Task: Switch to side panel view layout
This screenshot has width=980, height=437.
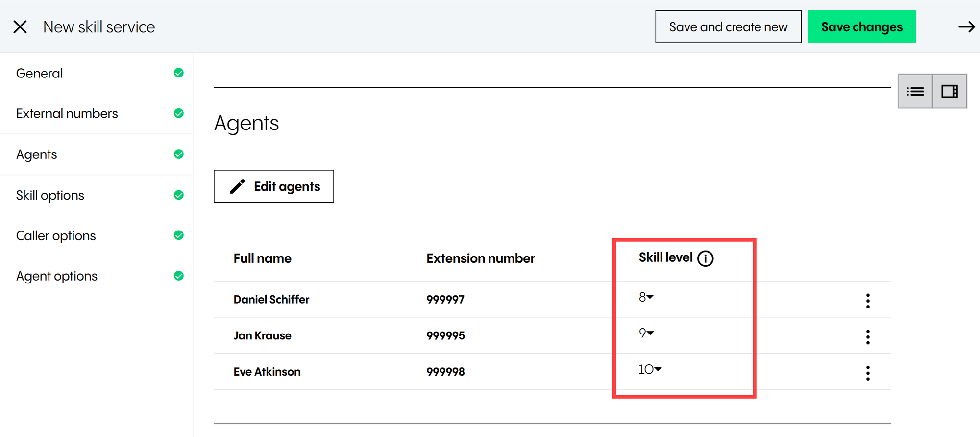Action: point(949,92)
